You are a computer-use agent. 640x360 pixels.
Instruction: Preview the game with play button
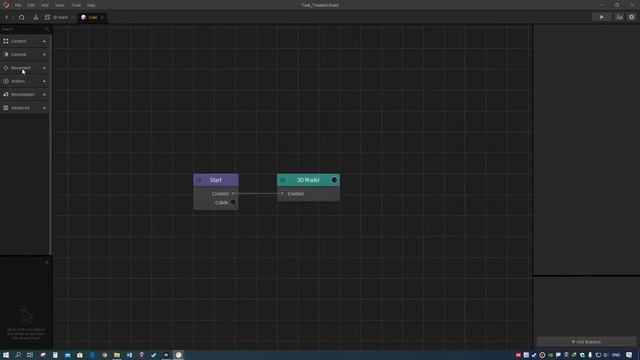coord(602,17)
